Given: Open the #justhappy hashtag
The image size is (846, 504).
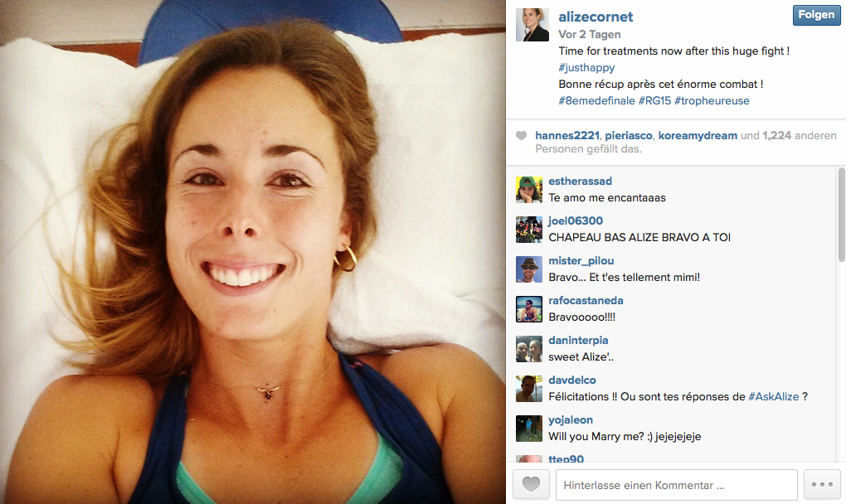Looking at the screenshot, I should 586,67.
